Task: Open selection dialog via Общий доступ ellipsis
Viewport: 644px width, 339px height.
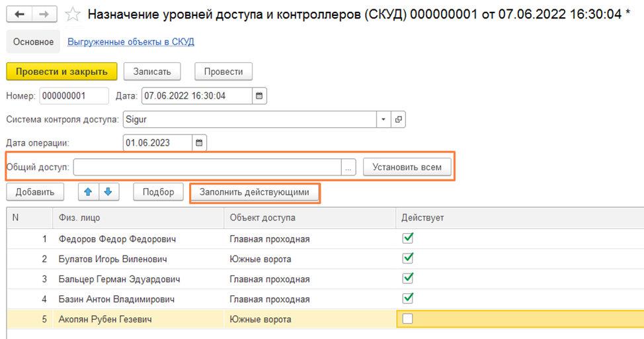Action: pos(349,168)
